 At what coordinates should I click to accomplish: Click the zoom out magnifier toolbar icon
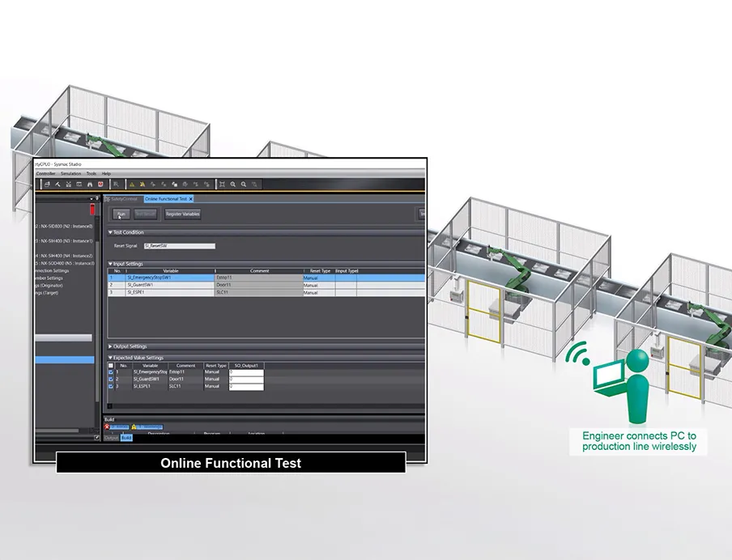coord(244,185)
